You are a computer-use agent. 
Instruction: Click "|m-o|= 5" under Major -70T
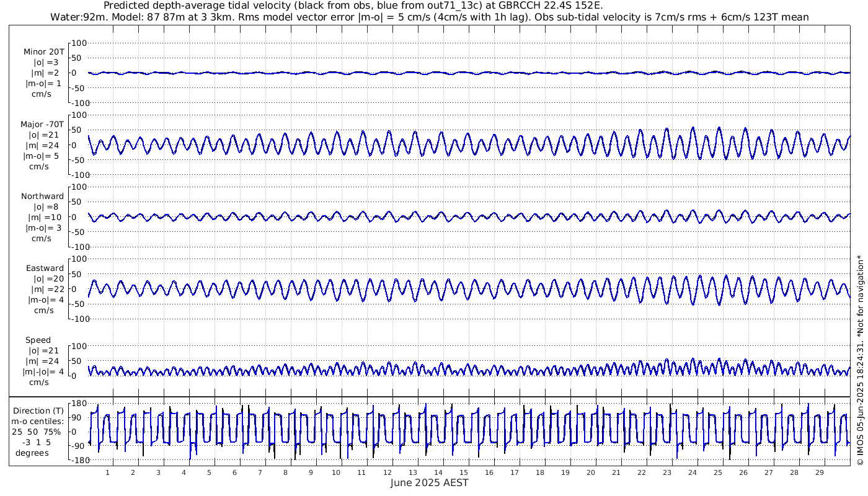42,156
